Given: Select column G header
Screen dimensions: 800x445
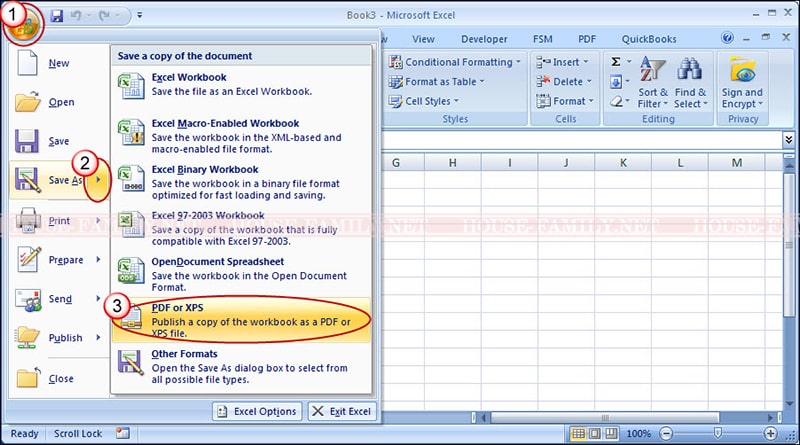Looking at the screenshot, I should tap(395, 163).
